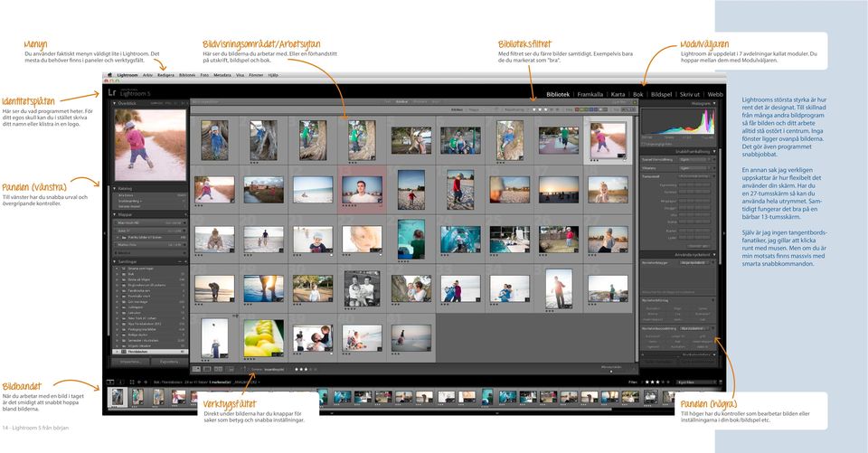The height and width of the screenshot is (453, 868).
Task: Switch to Loupe view in the toolbar
Action: point(207,369)
